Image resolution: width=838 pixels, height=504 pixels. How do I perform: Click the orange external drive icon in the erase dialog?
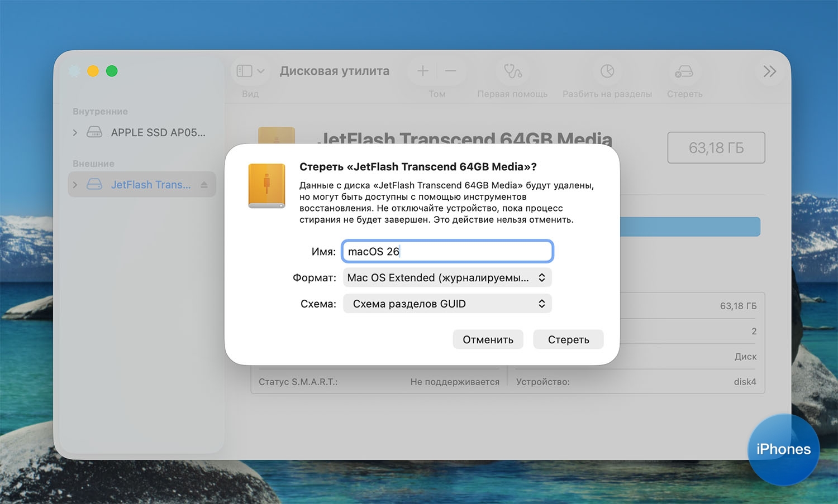267,186
